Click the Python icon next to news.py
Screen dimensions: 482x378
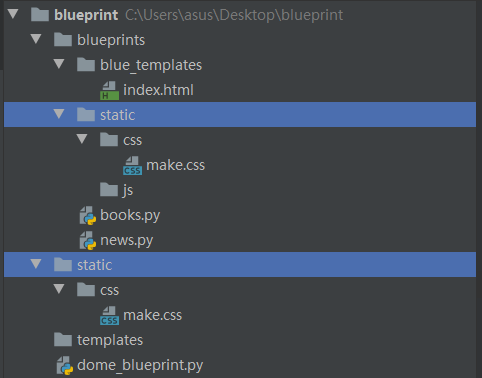[x=88, y=241]
